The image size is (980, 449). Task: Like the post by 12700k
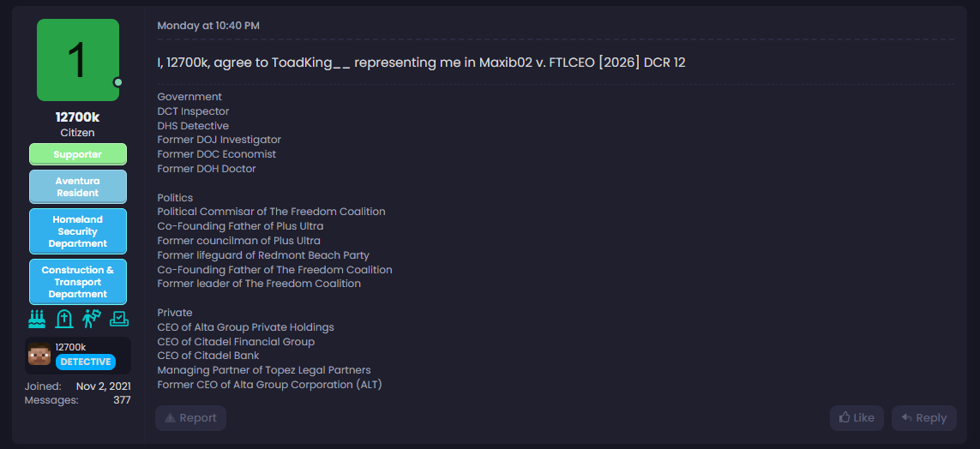(x=857, y=418)
